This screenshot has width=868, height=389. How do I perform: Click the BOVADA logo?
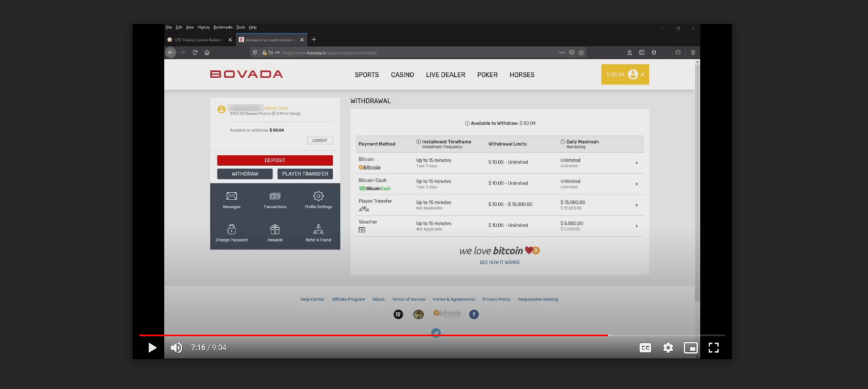click(x=246, y=74)
